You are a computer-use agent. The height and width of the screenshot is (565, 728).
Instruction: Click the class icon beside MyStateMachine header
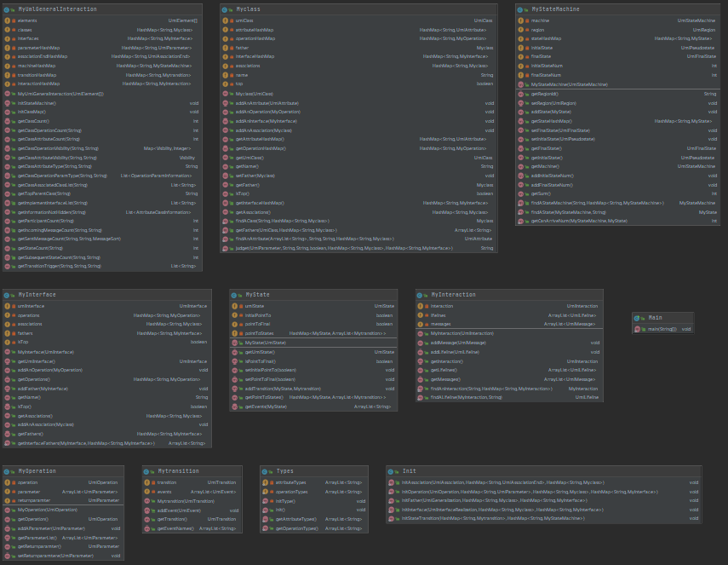pyautogui.click(x=520, y=9)
